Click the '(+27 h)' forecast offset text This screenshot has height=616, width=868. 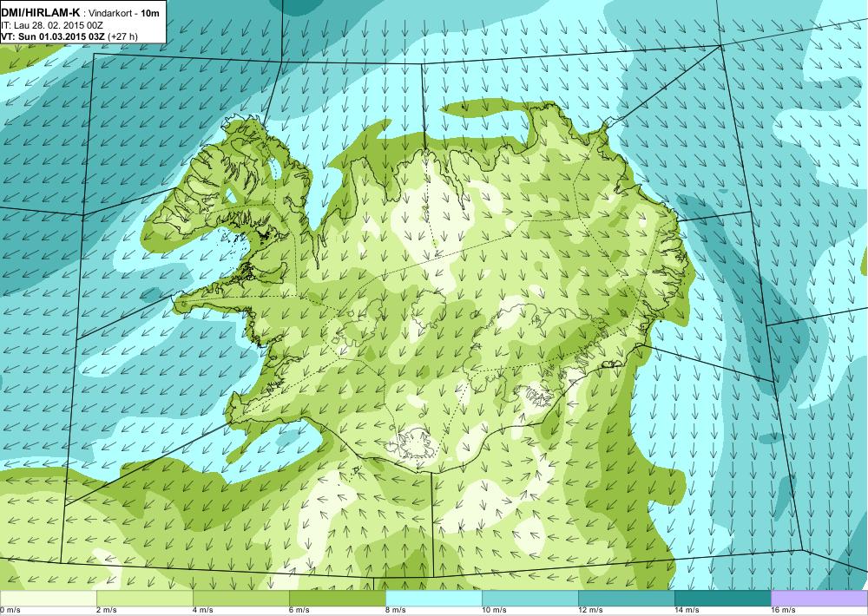tap(123, 36)
